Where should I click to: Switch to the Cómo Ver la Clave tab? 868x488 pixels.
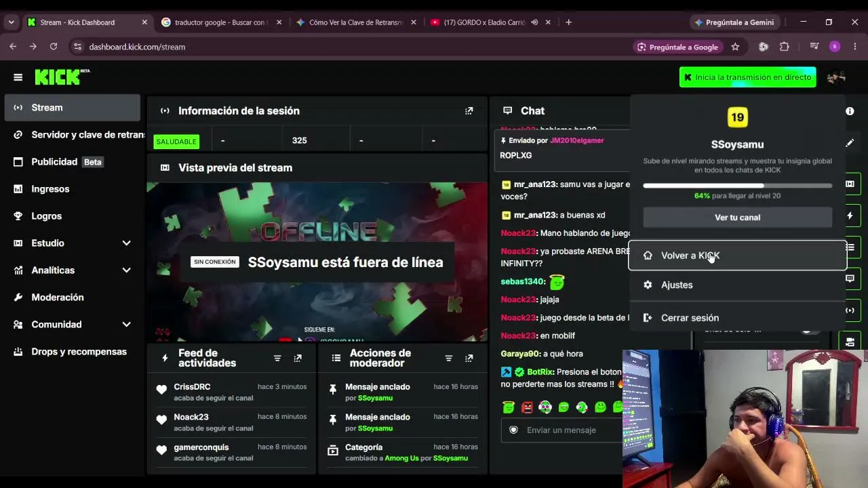pyautogui.click(x=356, y=22)
